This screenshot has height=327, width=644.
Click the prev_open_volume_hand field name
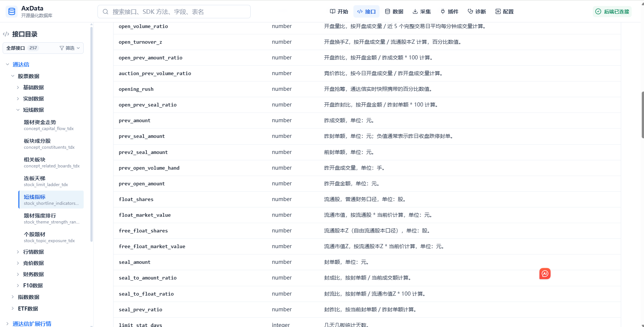pyautogui.click(x=149, y=168)
